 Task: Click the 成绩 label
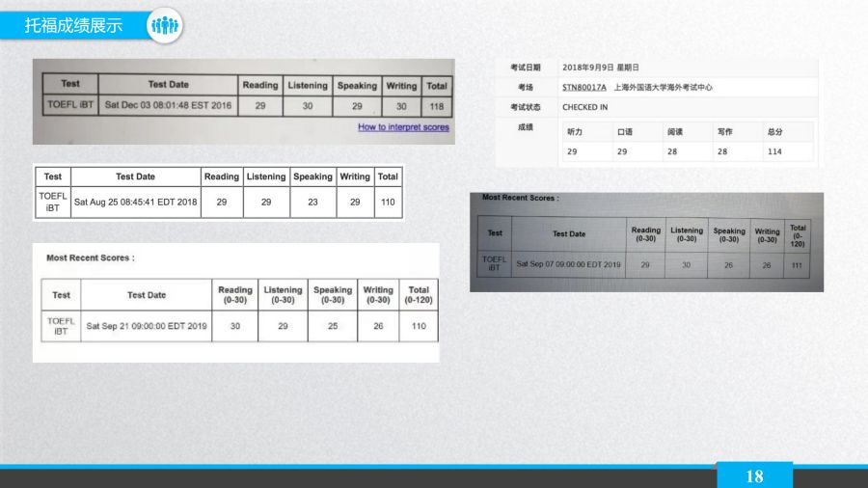click(526, 127)
